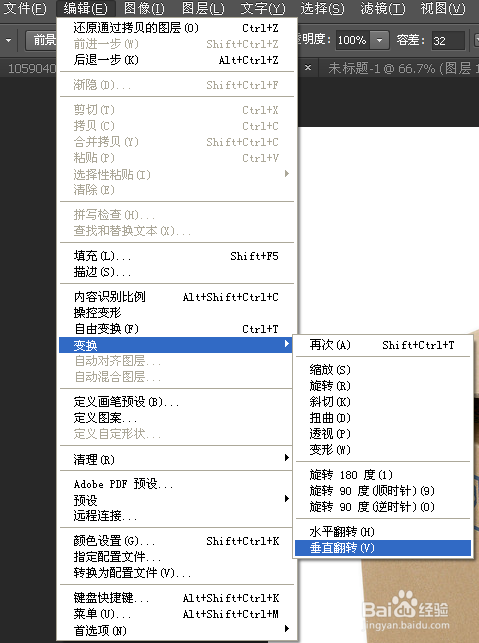
Task: Choose 扭曲(D) transform option
Action: (383, 418)
